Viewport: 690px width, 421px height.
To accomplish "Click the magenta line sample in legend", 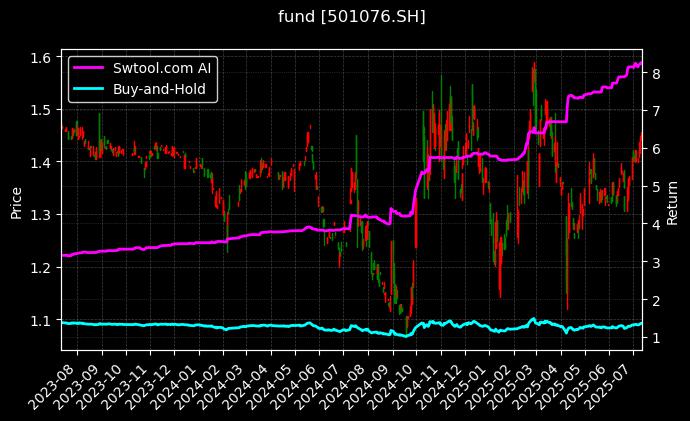I will point(90,68).
